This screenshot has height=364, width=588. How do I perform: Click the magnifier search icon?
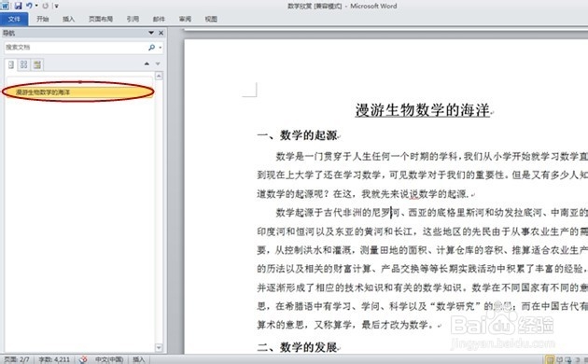[x=151, y=48]
